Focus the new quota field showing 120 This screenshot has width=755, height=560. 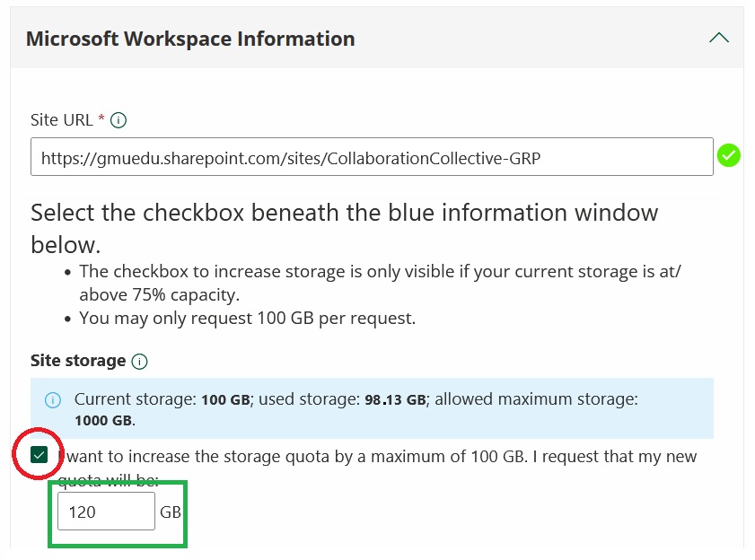[106, 512]
